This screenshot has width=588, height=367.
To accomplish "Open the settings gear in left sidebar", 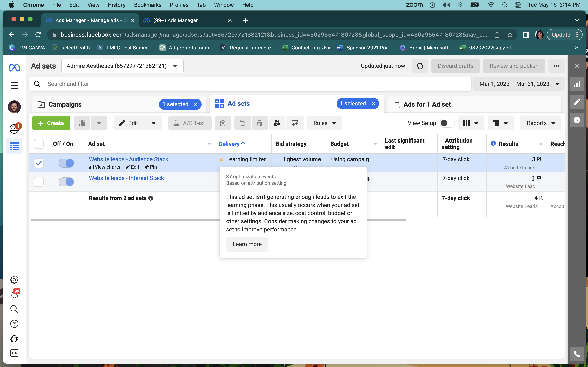I will pos(14,280).
